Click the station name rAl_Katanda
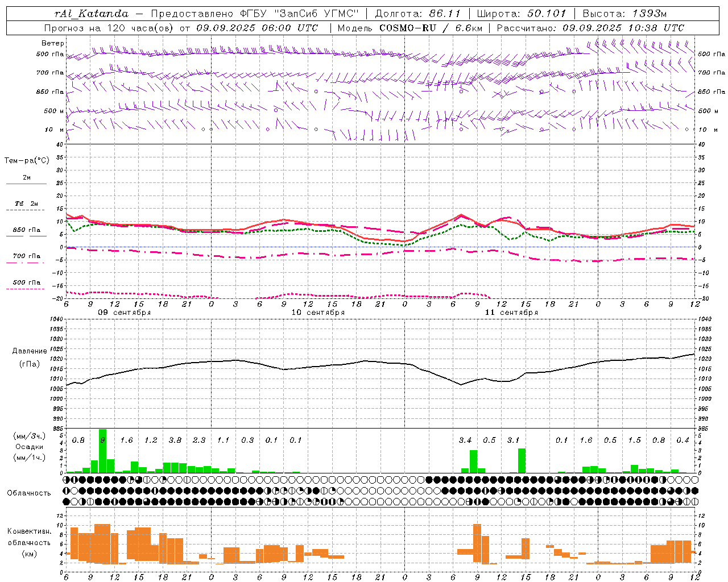This screenshot has height=582, width=728. (x=92, y=14)
